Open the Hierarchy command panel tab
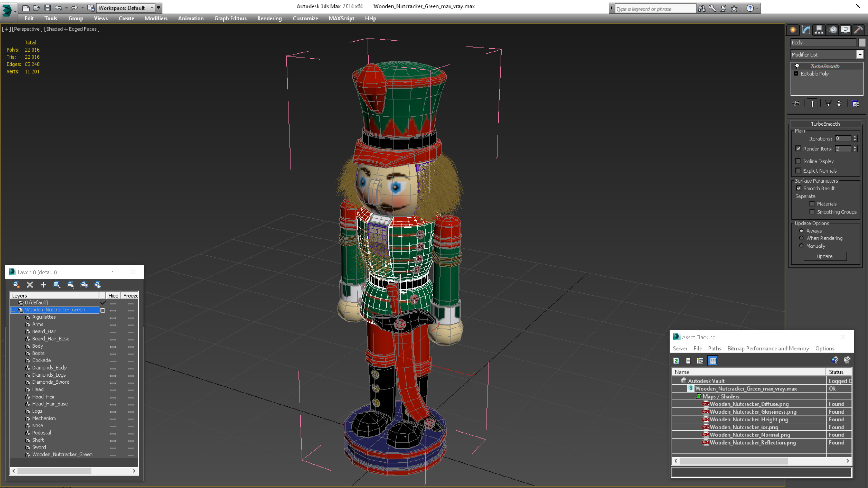868x488 pixels. point(819,30)
